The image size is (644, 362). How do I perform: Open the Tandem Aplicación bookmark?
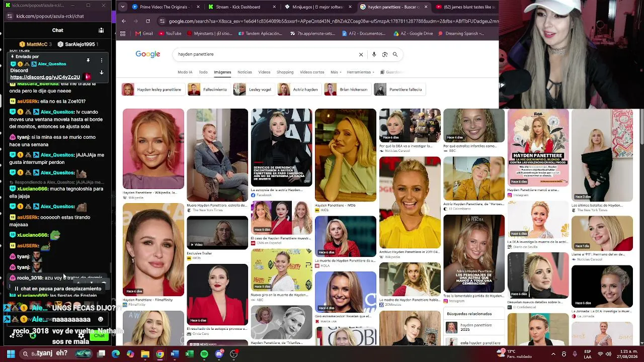260,34
